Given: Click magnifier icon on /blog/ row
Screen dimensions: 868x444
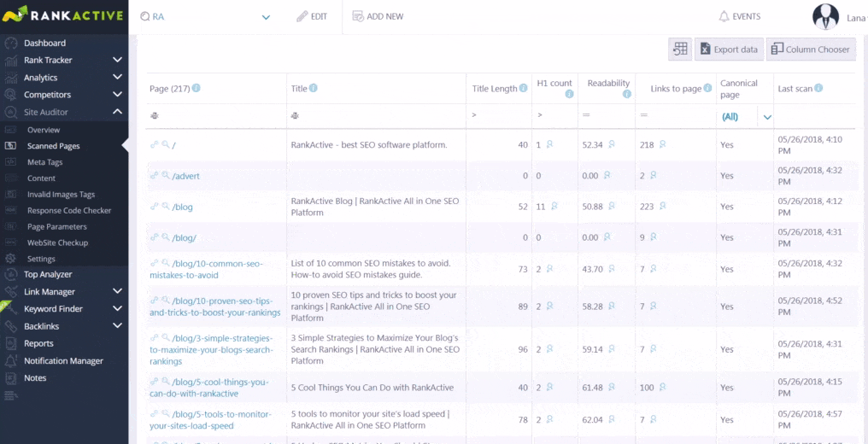Looking at the screenshot, I should pos(166,237).
